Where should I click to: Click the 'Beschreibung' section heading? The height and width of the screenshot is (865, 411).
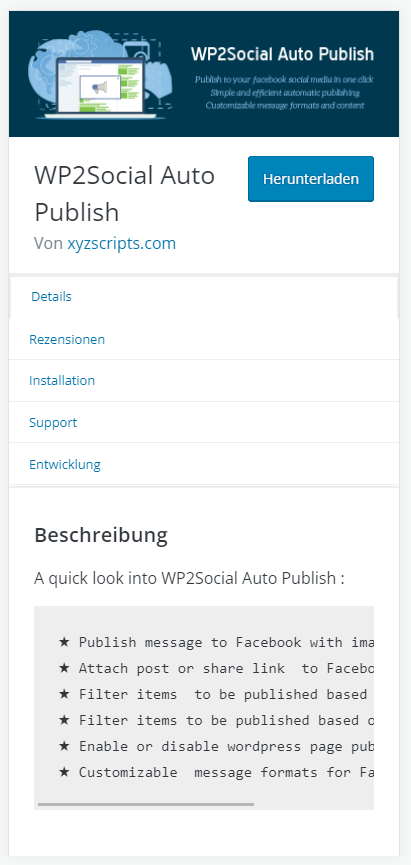pyautogui.click(x=101, y=535)
